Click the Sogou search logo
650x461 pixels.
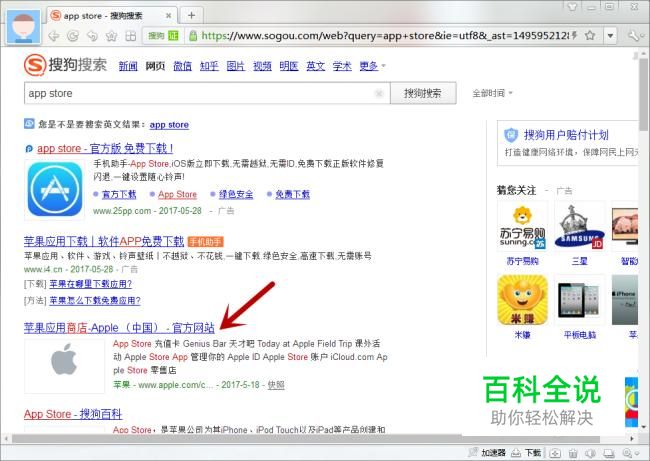pyautogui.click(x=65, y=65)
